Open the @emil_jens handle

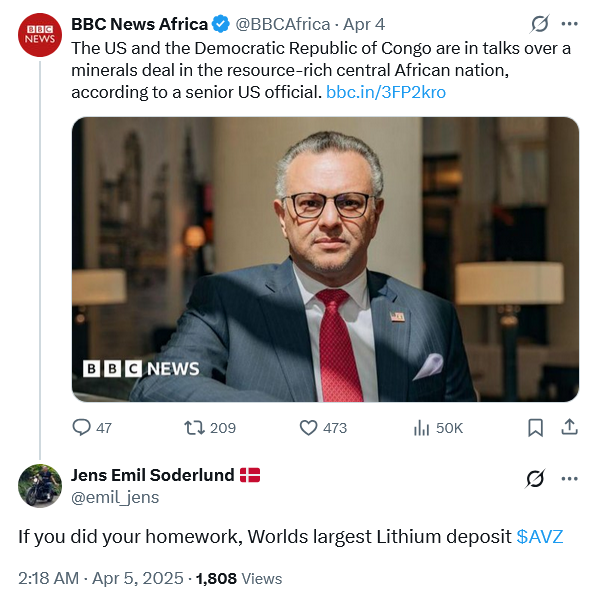point(115,497)
